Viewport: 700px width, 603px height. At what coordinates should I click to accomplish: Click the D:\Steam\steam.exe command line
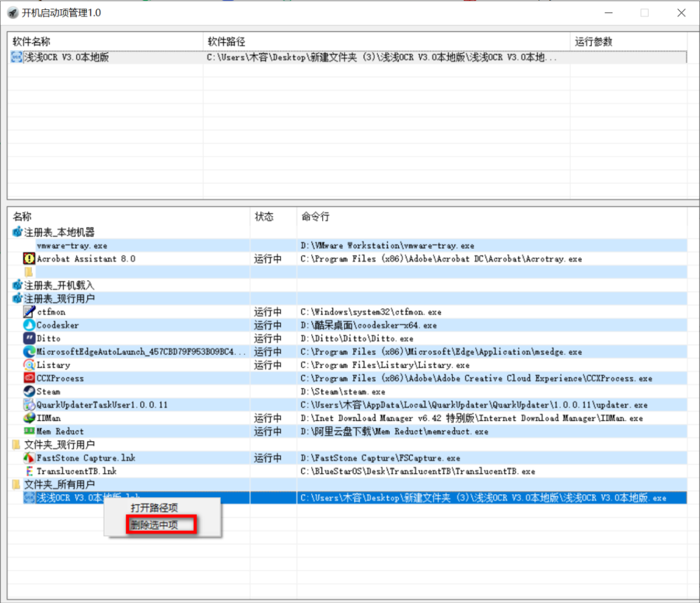click(343, 392)
